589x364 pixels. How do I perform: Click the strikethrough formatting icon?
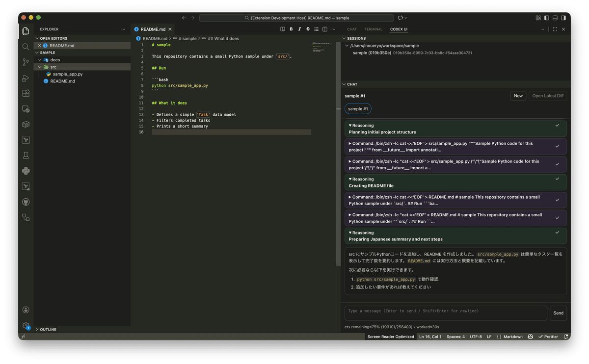coord(307,29)
